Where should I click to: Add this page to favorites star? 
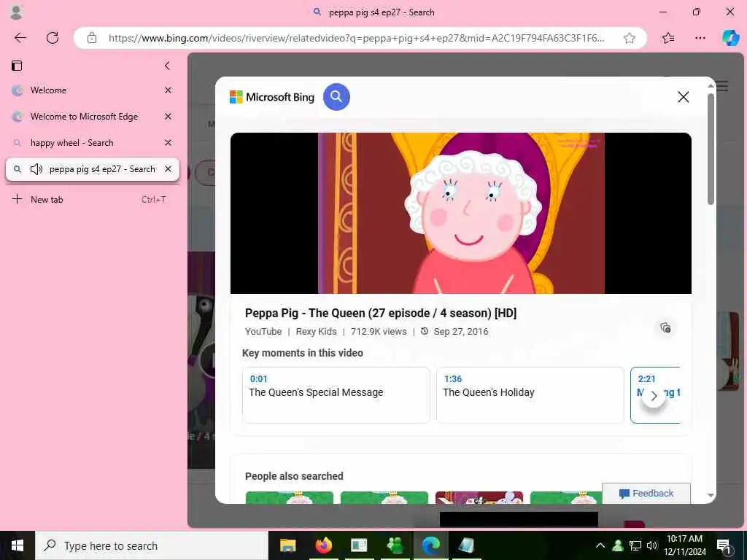coord(630,38)
